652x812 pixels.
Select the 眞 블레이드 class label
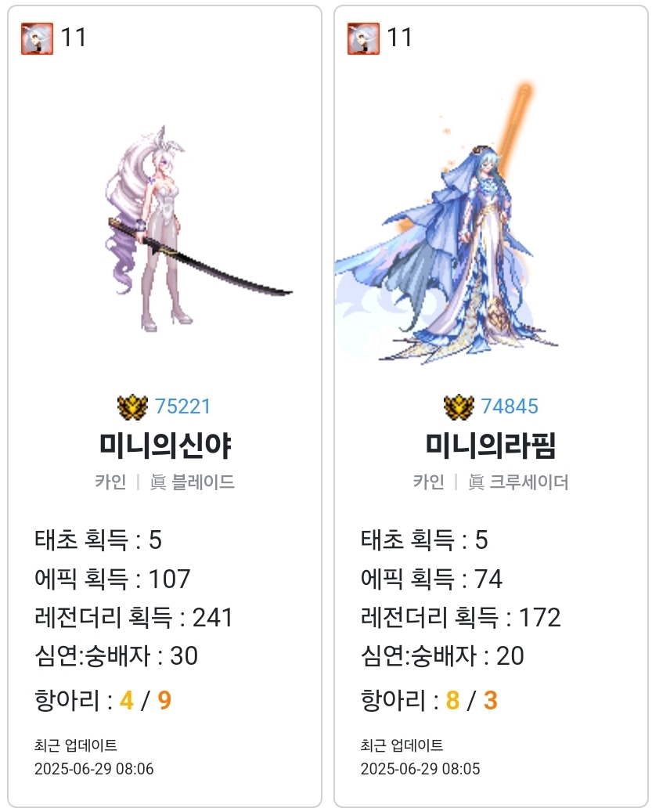point(193,482)
